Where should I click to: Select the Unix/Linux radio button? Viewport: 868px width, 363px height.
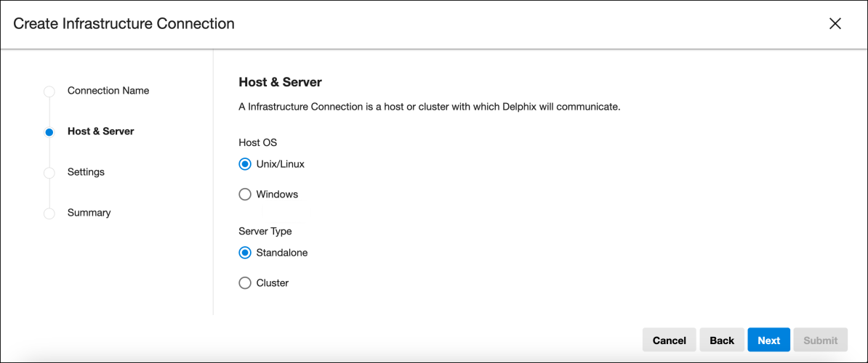245,164
